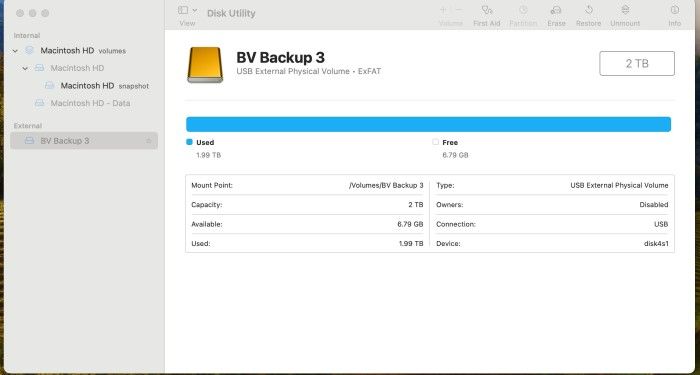Click the 6.79 GB value under Free legend
Image resolution: width=700 pixels, height=375 pixels.
click(455, 155)
